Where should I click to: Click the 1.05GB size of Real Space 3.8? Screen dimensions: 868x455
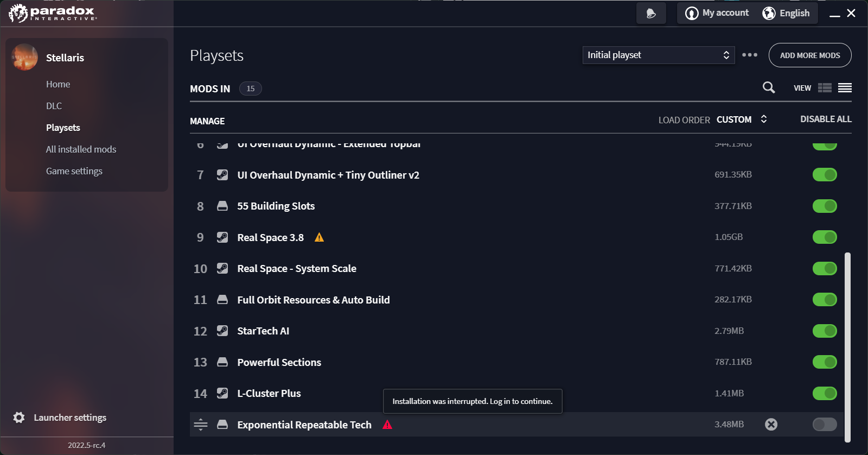tap(729, 237)
